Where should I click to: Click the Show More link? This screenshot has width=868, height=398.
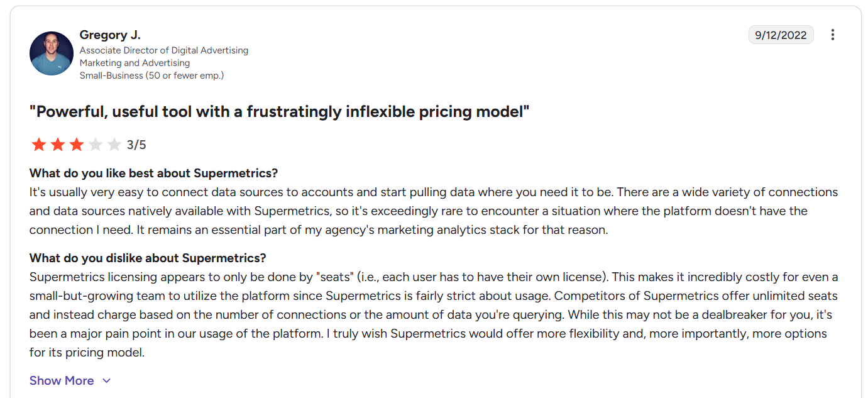[62, 380]
